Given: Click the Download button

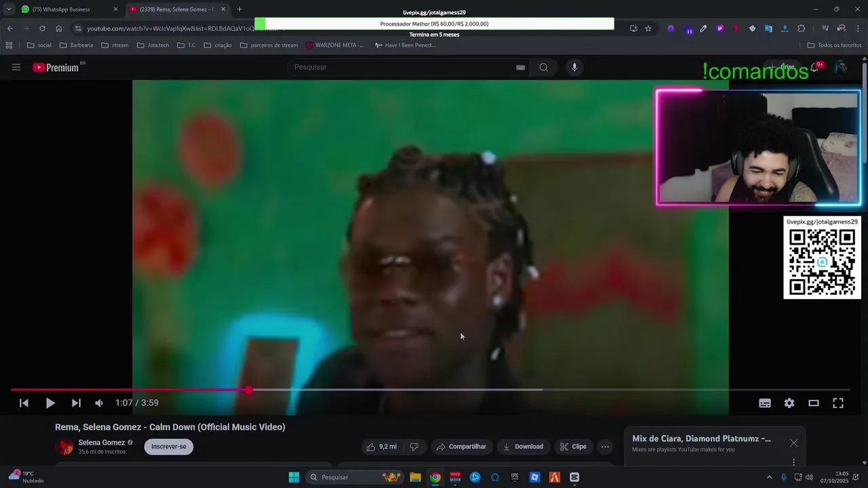Looking at the screenshot, I should click(523, 447).
